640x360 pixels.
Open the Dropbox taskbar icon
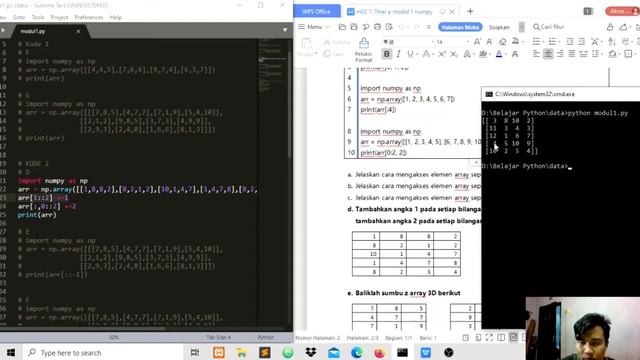click(x=311, y=352)
